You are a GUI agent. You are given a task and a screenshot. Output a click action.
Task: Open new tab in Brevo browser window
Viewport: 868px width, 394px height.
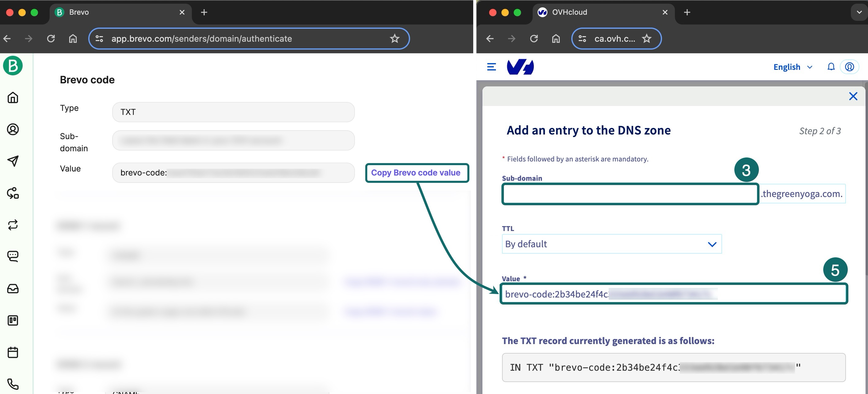(x=204, y=13)
